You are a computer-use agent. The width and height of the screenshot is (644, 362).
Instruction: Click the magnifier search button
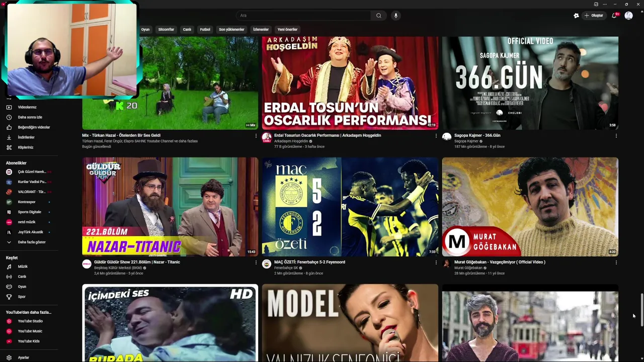click(379, 16)
